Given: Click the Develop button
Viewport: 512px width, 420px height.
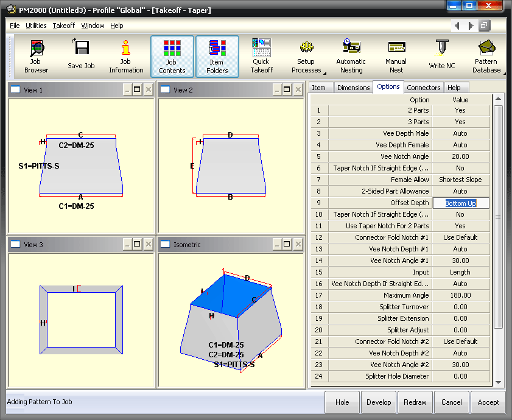Looking at the screenshot, I should 379,402.
